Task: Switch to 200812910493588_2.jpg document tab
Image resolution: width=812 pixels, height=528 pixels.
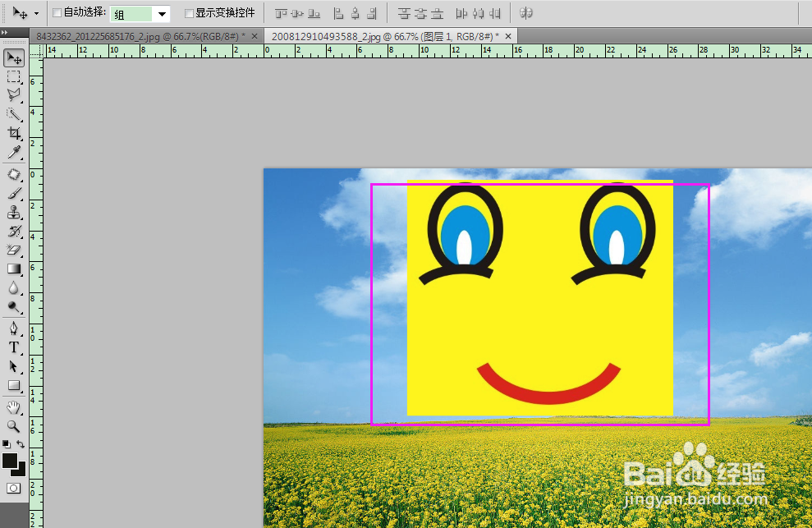Action: click(381, 36)
